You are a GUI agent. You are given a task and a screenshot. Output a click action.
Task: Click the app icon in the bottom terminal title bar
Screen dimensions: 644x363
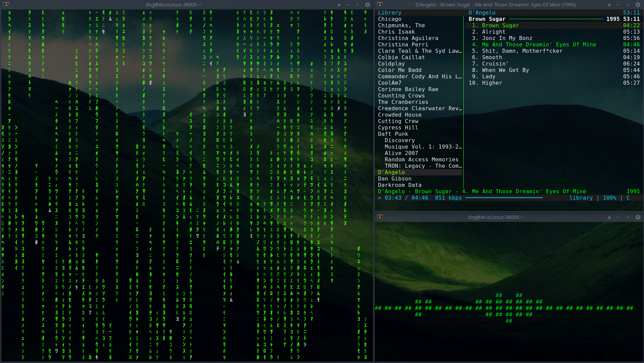point(380,217)
